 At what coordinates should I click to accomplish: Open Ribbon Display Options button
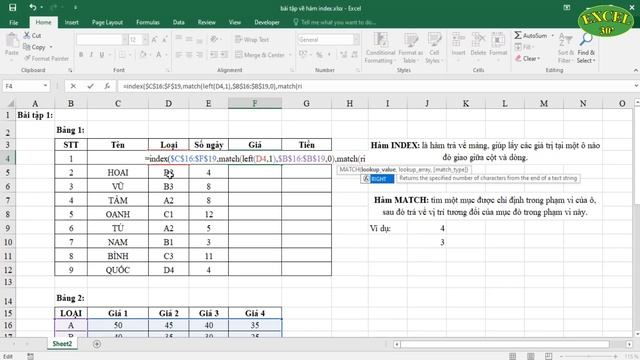pyautogui.click(x=567, y=8)
